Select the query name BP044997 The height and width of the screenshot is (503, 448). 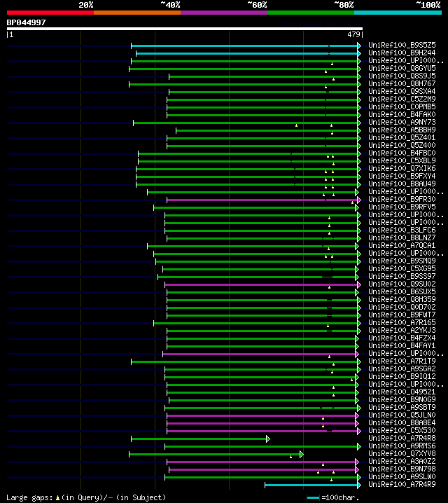(x=27, y=22)
